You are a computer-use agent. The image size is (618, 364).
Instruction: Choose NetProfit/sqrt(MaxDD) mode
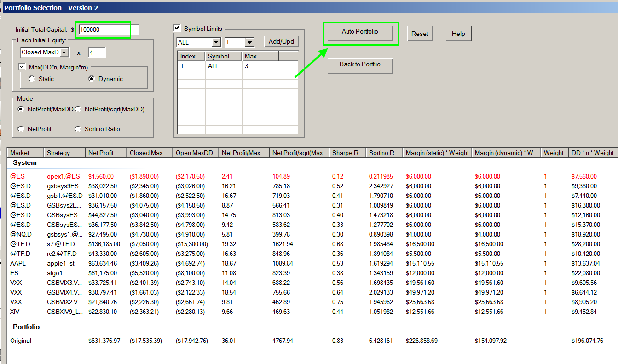coord(78,110)
